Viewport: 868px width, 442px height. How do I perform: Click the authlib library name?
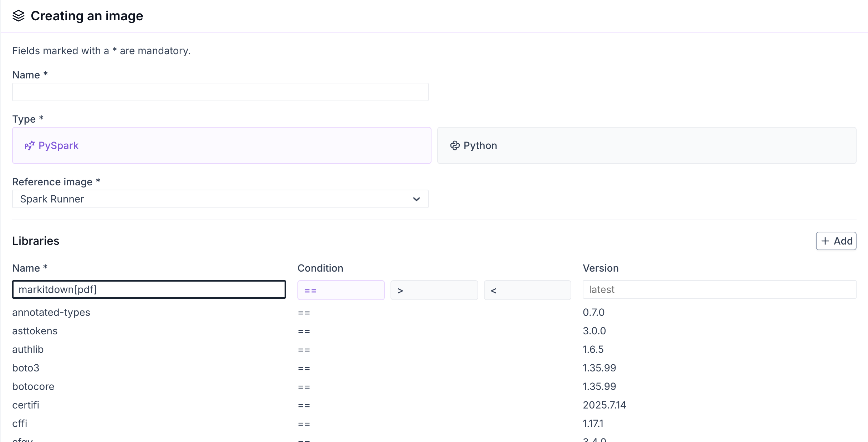pyautogui.click(x=28, y=349)
